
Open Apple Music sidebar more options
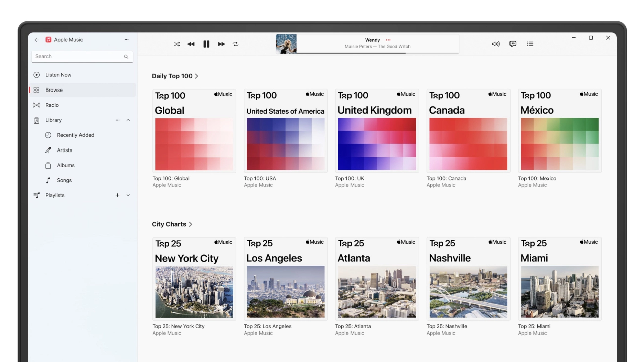(x=127, y=40)
